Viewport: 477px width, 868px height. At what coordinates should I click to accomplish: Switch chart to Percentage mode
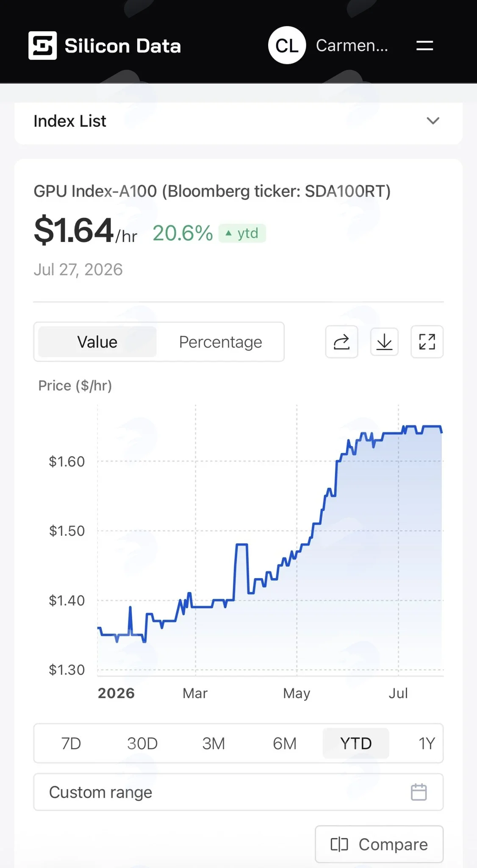[x=220, y=342]
